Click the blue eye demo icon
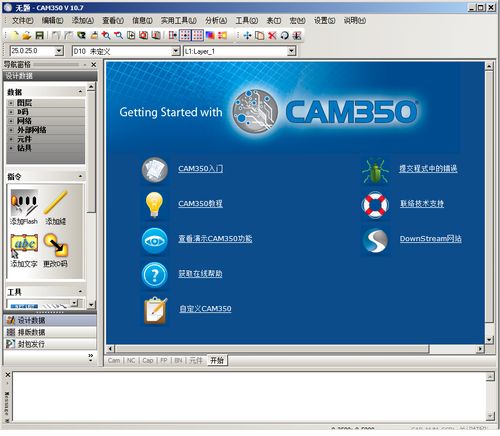Screen dimensions: 500x436 click(154, 241)
